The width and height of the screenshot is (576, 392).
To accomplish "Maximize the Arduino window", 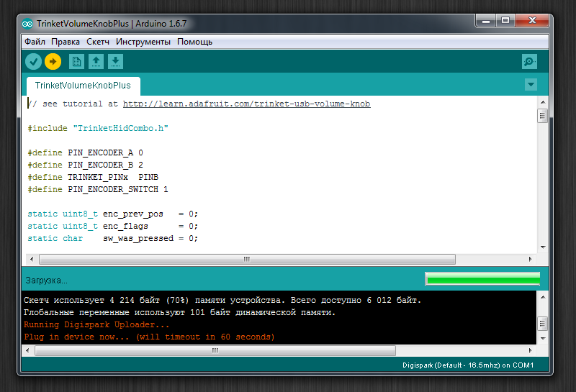I will click(x=505, y=21).
